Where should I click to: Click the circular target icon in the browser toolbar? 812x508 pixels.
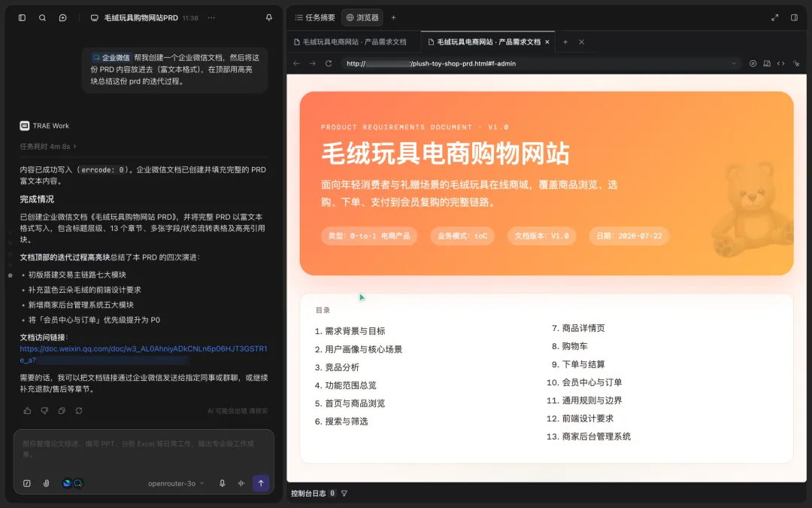click(x=753, y=63)
